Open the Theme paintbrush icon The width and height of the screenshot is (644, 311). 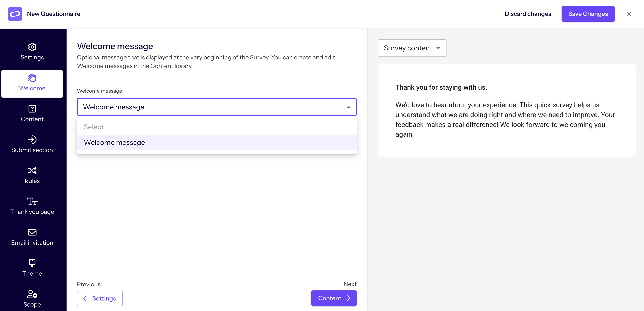(x=32, y=263)
